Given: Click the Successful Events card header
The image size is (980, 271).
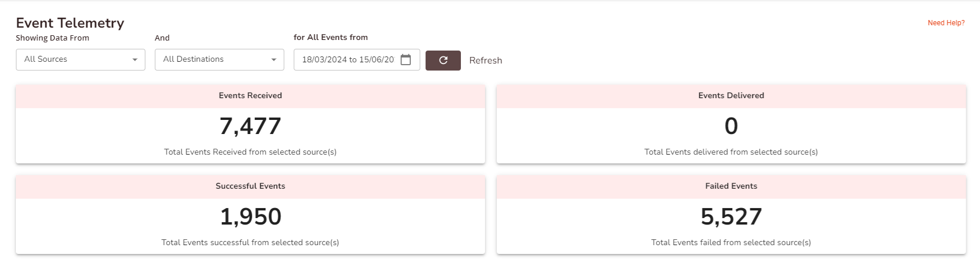Looking at the screenshot, I should click(250, 186).
